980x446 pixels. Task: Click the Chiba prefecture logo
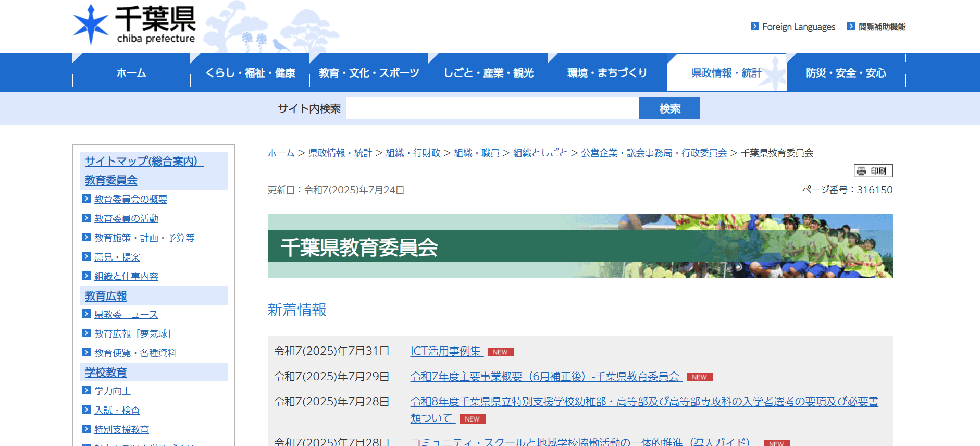click(134, 24)
